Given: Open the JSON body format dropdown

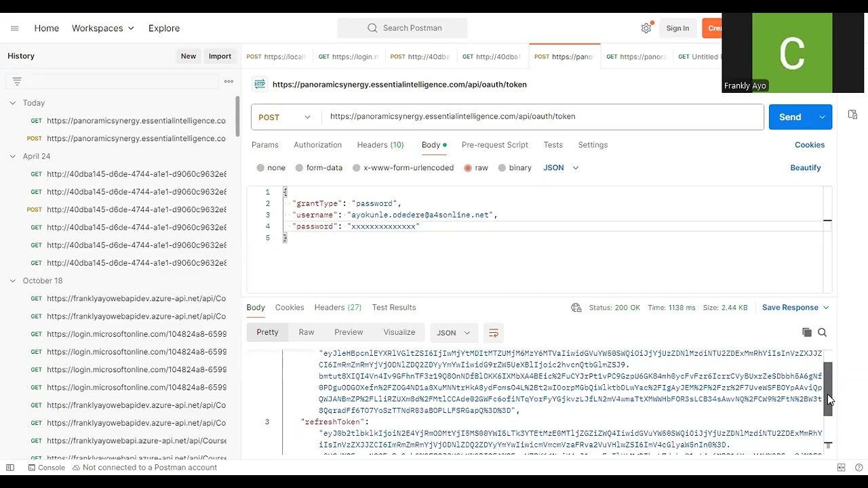Looking at the screenshot, I should 561,168.
